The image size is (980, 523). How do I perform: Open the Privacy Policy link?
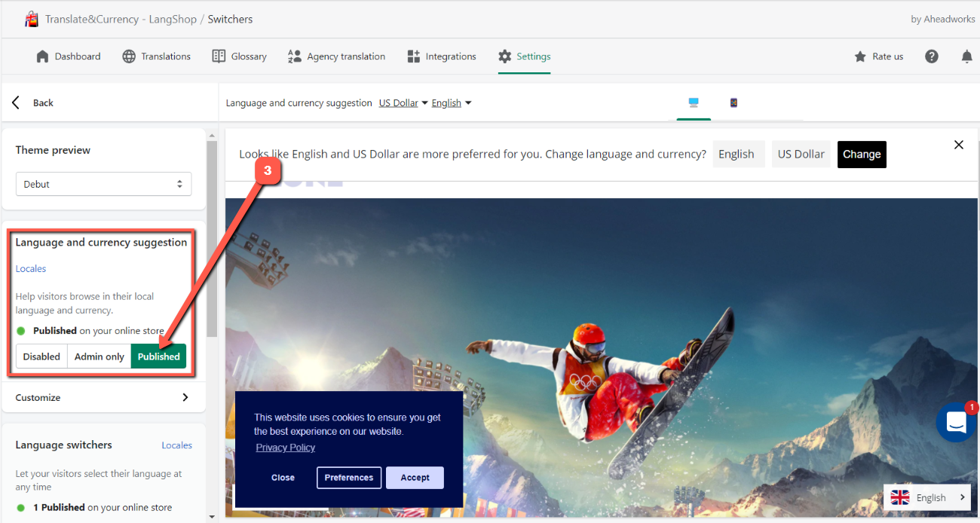point(285,448)
